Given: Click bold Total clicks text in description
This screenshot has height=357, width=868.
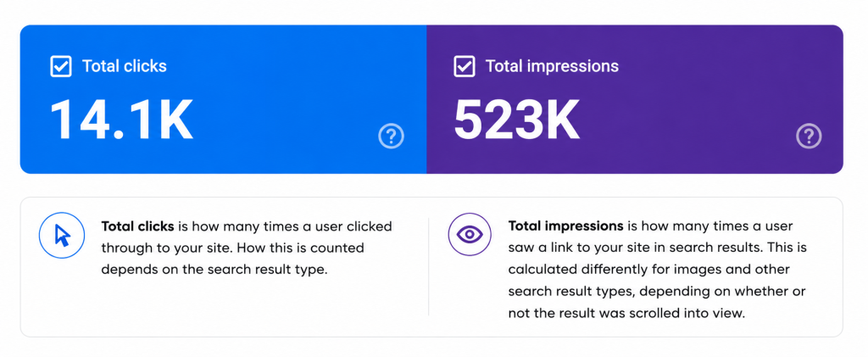Looking at the screenshot, I should 138,226.
